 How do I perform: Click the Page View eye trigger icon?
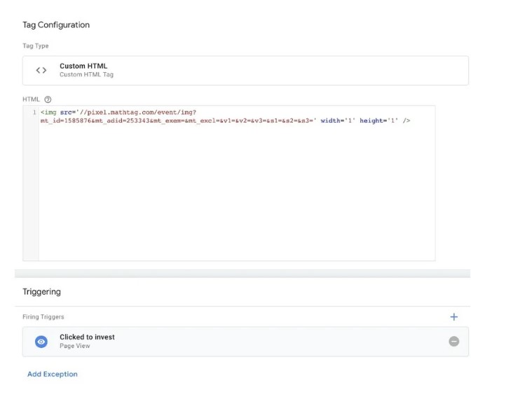pyautogui.click(x=41, y=342)
